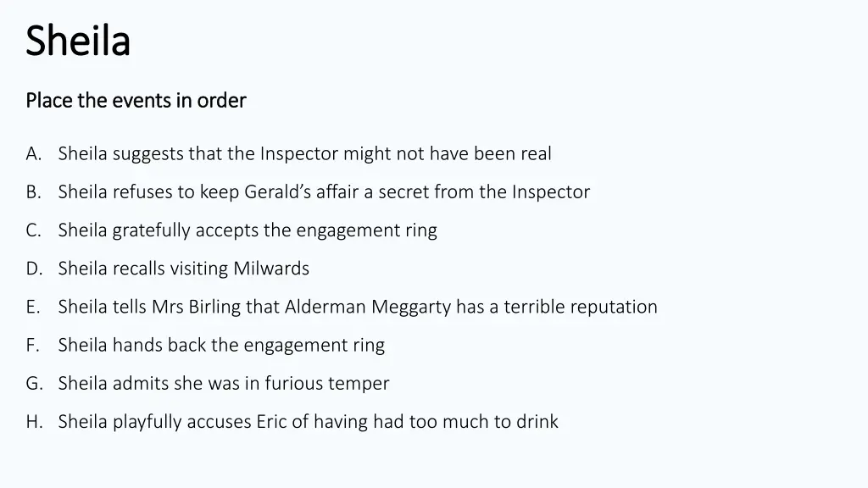Click the list letter "A."
This screenshot has width=868, height=488.
[x=34, y=154]
